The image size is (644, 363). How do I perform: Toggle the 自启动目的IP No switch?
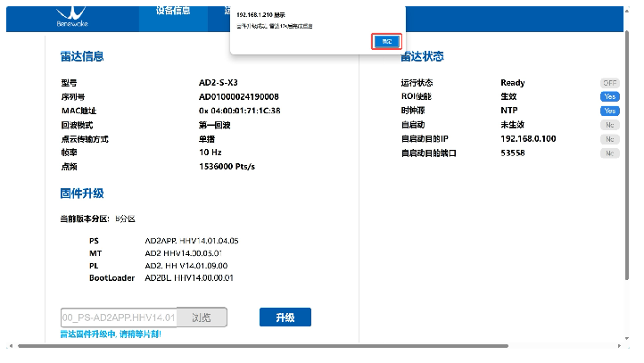[x=609, y=139]
